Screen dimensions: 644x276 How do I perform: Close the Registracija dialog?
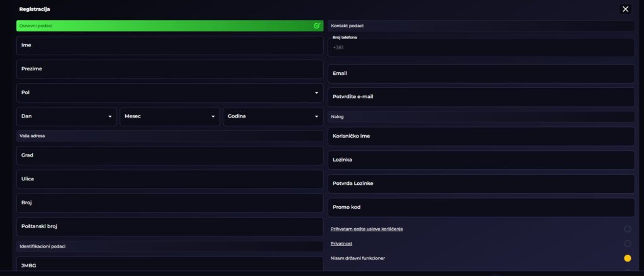click(x=625, y=9)
